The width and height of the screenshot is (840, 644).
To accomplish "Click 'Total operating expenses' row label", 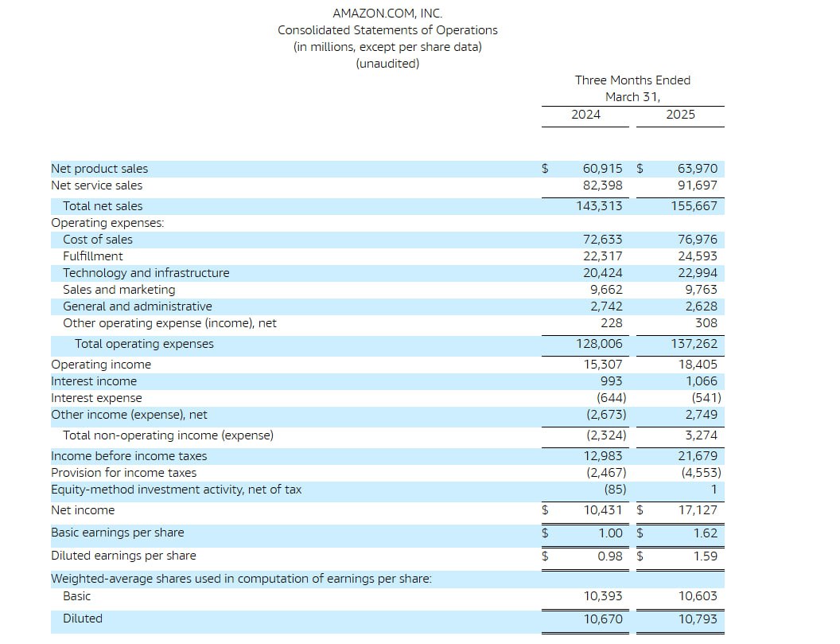I will 144,344.
